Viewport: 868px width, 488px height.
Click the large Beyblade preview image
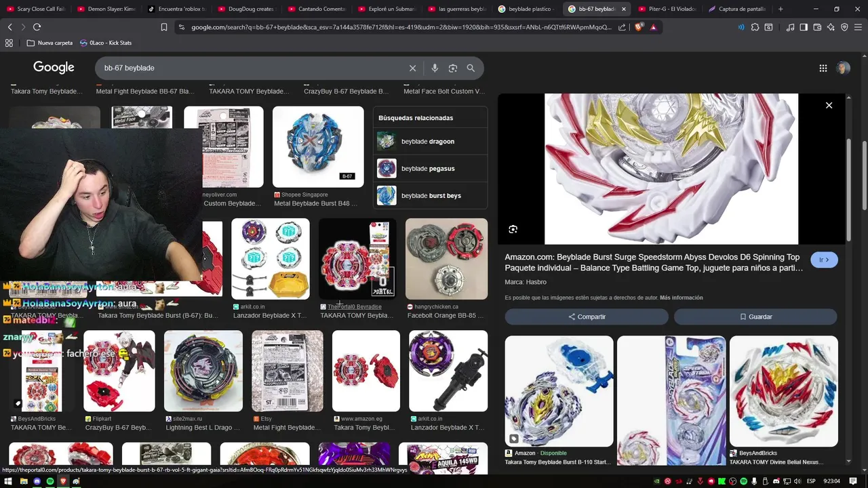click(x=671, y=169)
